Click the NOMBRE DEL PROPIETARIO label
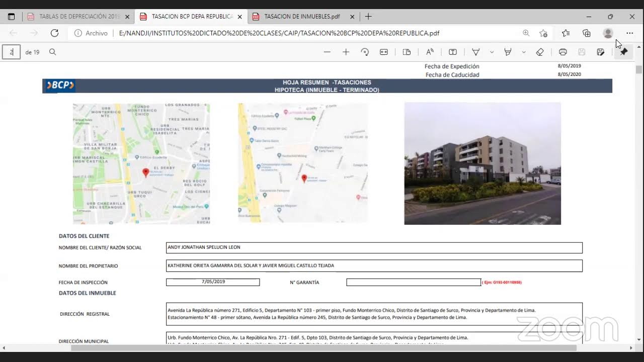This screenshot has height=362, width=644. pos(89,266)
